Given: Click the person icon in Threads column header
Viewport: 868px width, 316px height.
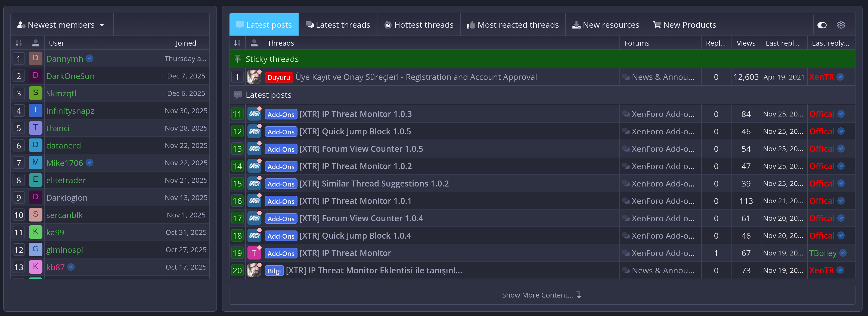Looking at the screenshot, I should 255,43.
